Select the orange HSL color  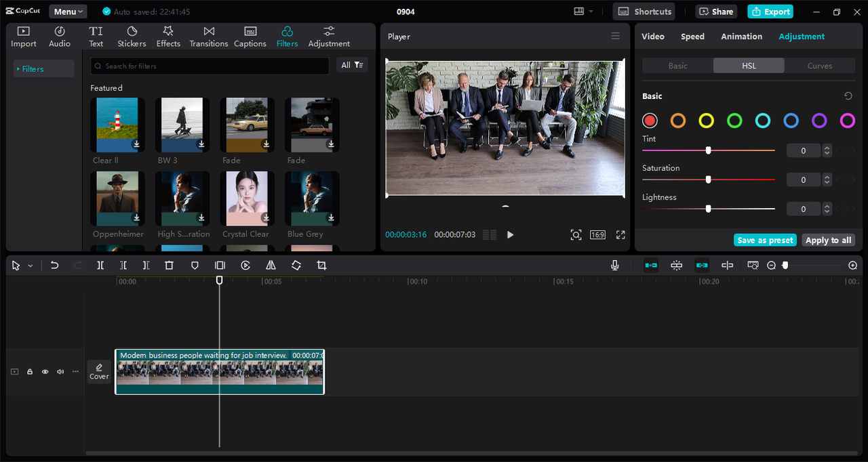pyautogui.click(x=678, y=121)
